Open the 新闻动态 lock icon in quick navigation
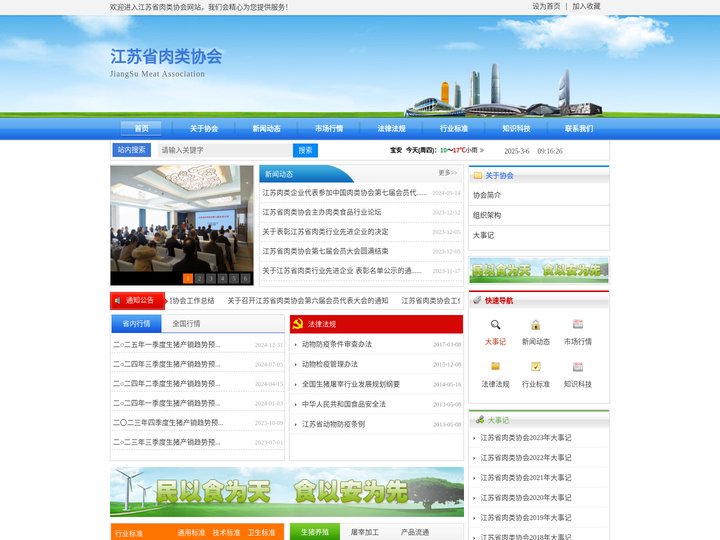 tap(535, 325)
